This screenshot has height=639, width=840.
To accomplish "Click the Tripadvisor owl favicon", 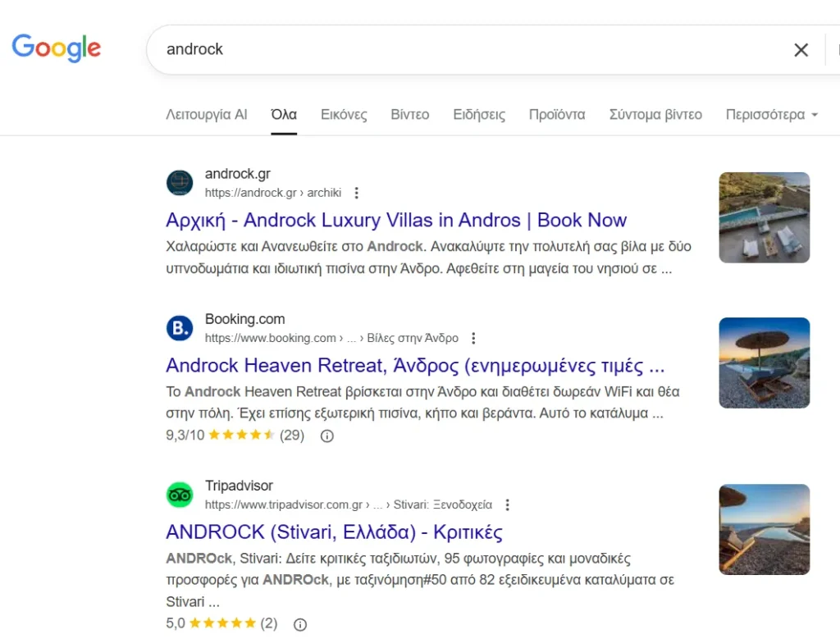I will [180, 494].
